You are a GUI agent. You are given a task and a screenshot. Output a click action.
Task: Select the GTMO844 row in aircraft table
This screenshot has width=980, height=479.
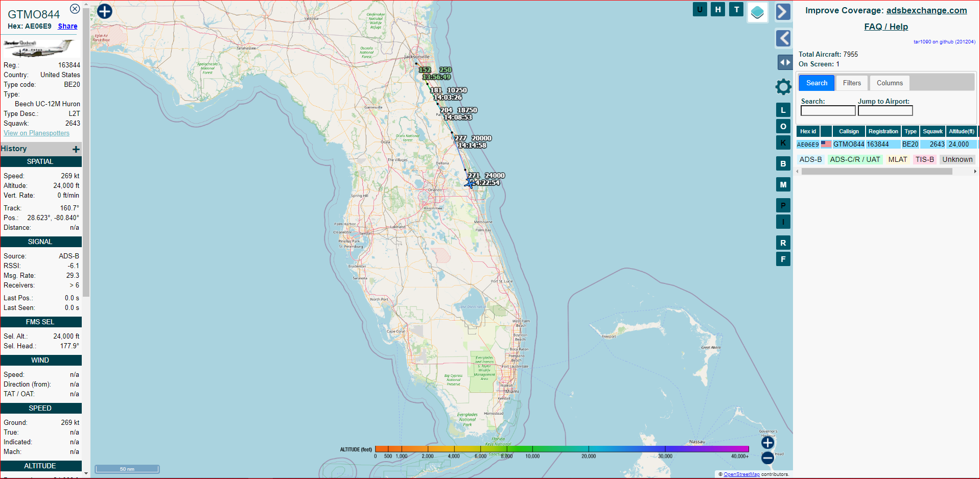tap(886, 145)
